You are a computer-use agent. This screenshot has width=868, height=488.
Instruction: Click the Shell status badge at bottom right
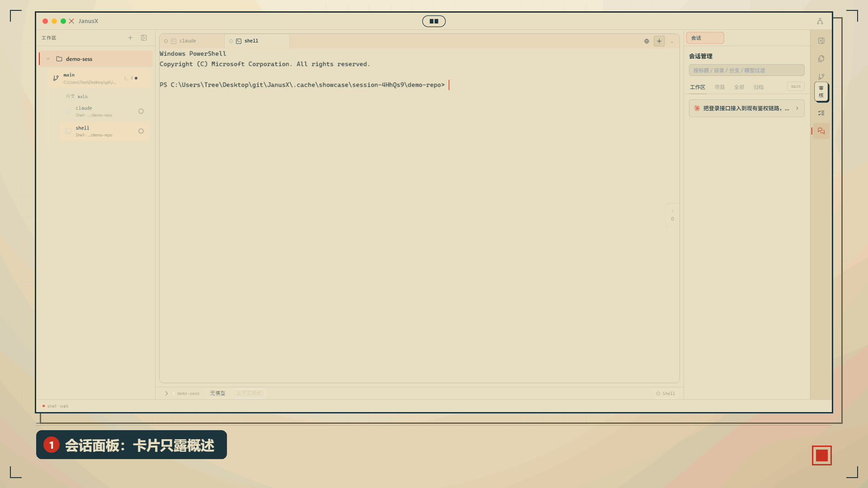coord(665,394)
